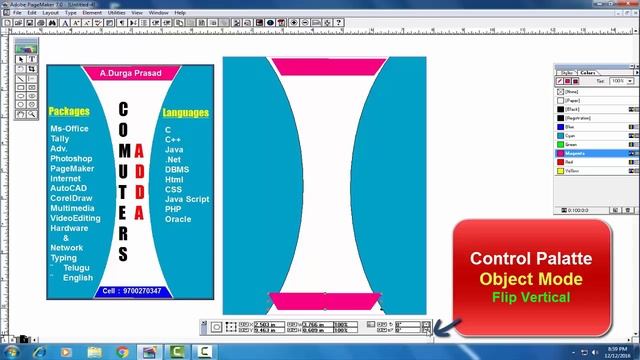Open Google Chrome from the taskbar
640x360 pixels.
[122, 351]
